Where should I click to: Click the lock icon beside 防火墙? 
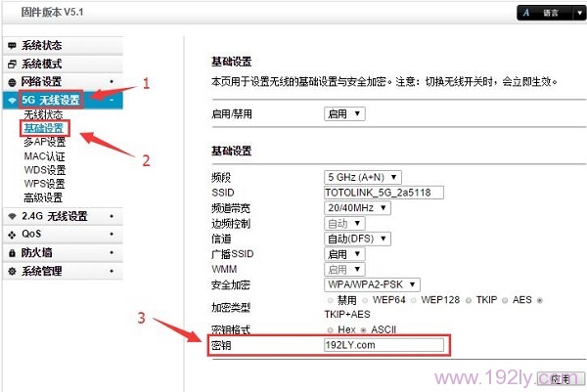(12, 252)
